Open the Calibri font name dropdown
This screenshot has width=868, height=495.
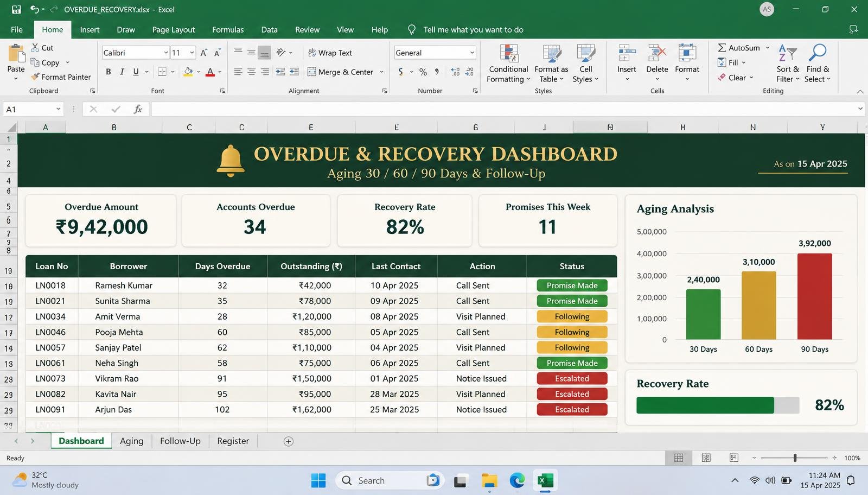coord(165,53)
